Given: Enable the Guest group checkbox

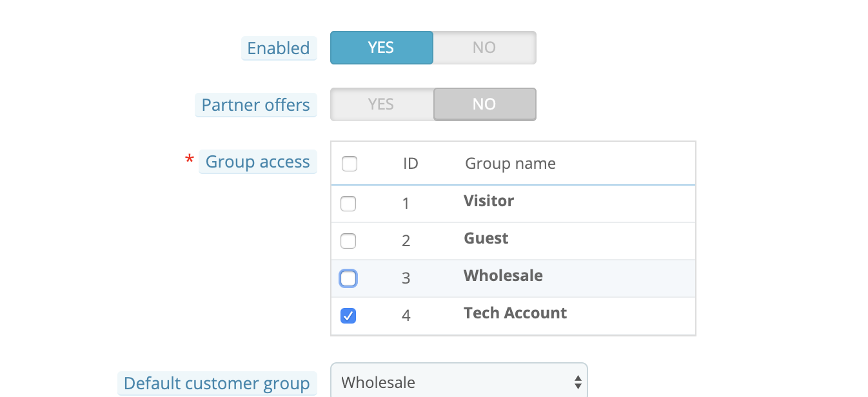Looking at the screenshot, I should coord(348,241).
